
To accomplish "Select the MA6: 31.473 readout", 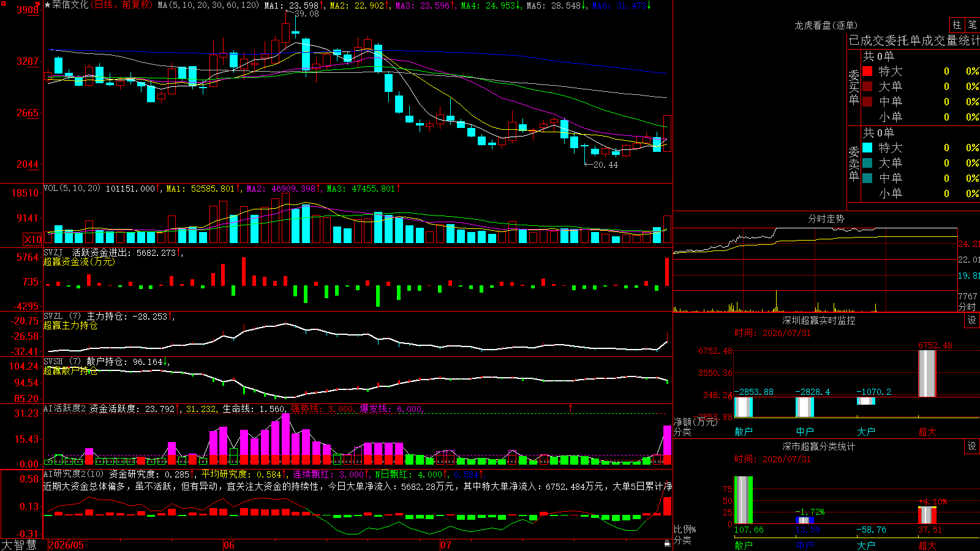I will coord(621,6).
